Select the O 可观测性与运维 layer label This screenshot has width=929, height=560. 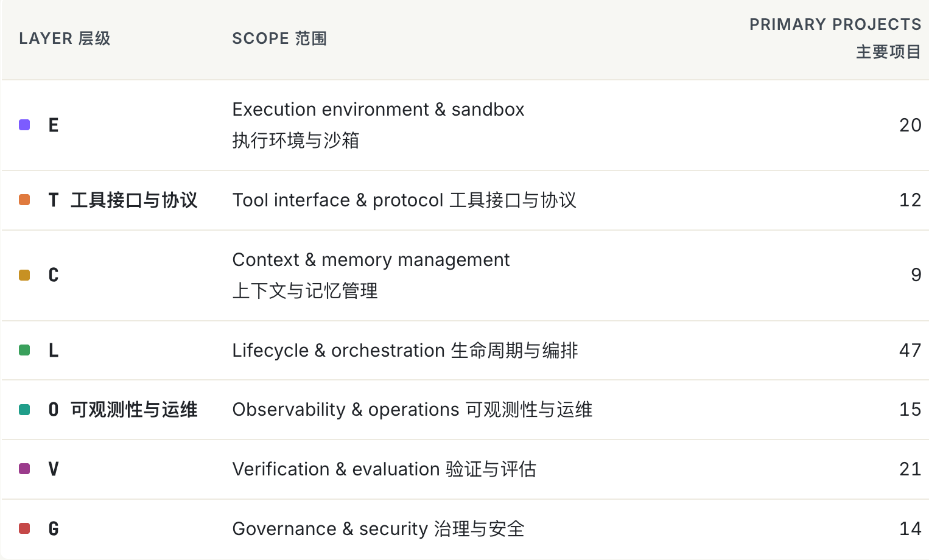coord(123,410)
